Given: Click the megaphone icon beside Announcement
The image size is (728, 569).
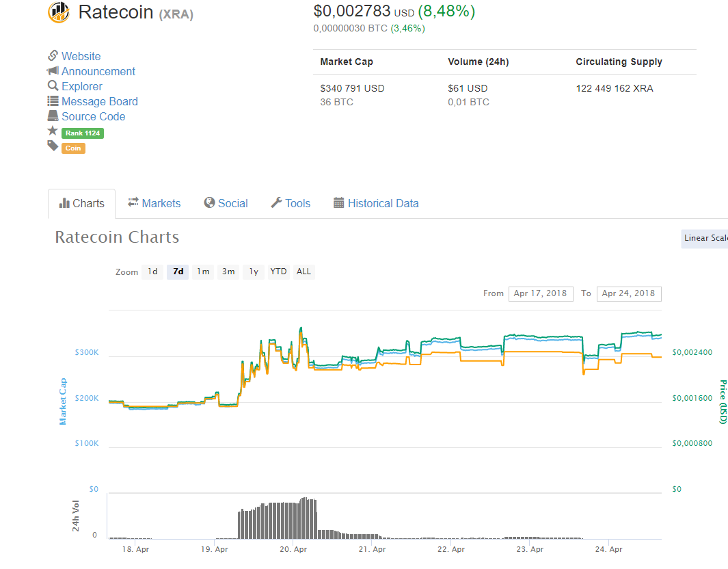Looking at the screenshot, I should click(53, 70).
